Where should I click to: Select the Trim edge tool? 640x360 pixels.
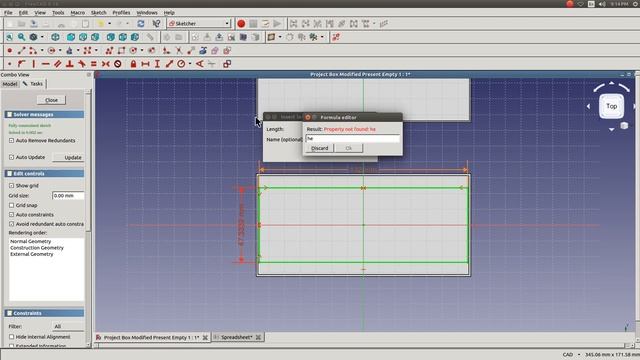179,51
